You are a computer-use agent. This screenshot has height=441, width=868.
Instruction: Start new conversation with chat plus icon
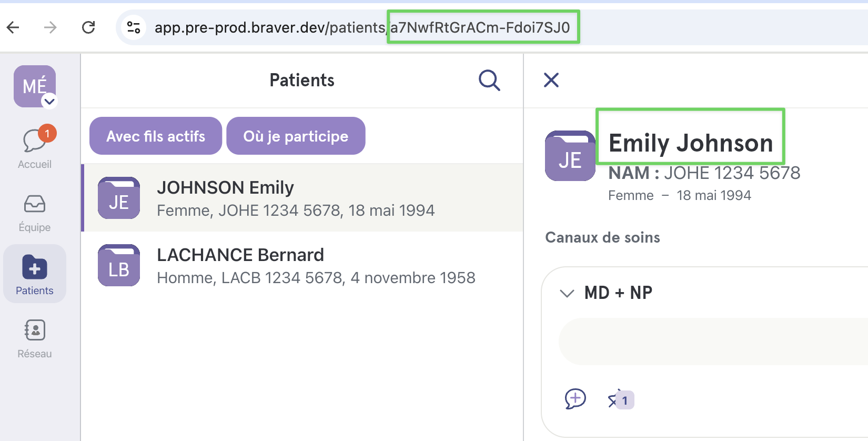click(575, 399)
